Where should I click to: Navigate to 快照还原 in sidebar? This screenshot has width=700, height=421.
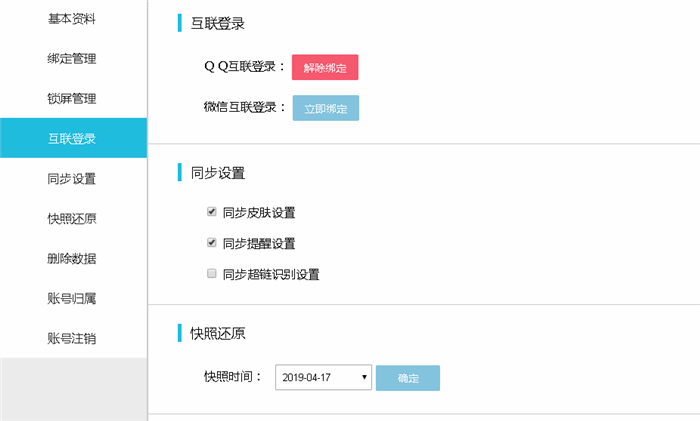(x=72, y=218)
